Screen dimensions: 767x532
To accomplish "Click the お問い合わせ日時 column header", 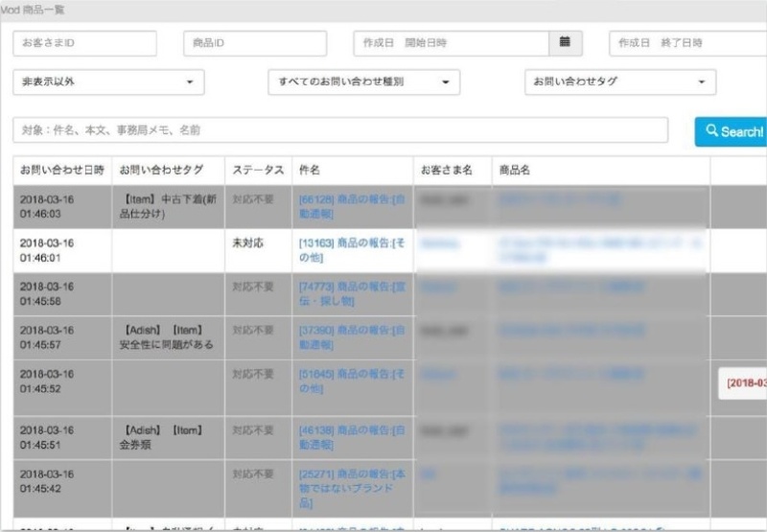I will click(x=62, y=170).
